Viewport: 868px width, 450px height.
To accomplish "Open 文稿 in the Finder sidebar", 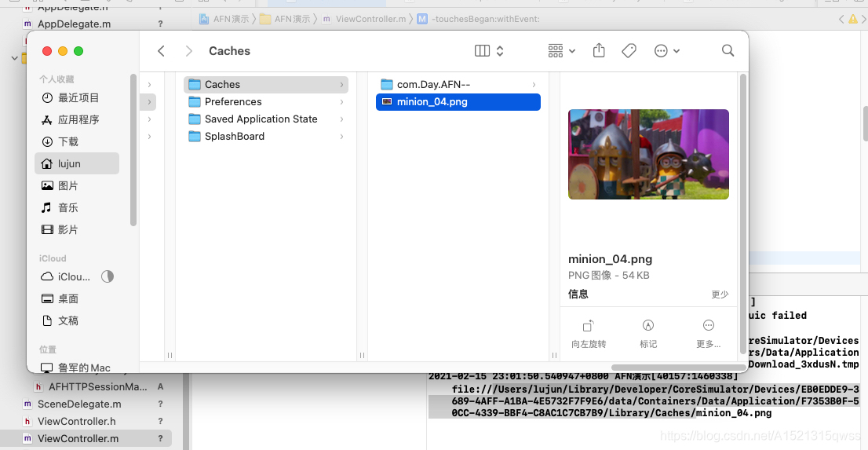I will click(77, 321).
